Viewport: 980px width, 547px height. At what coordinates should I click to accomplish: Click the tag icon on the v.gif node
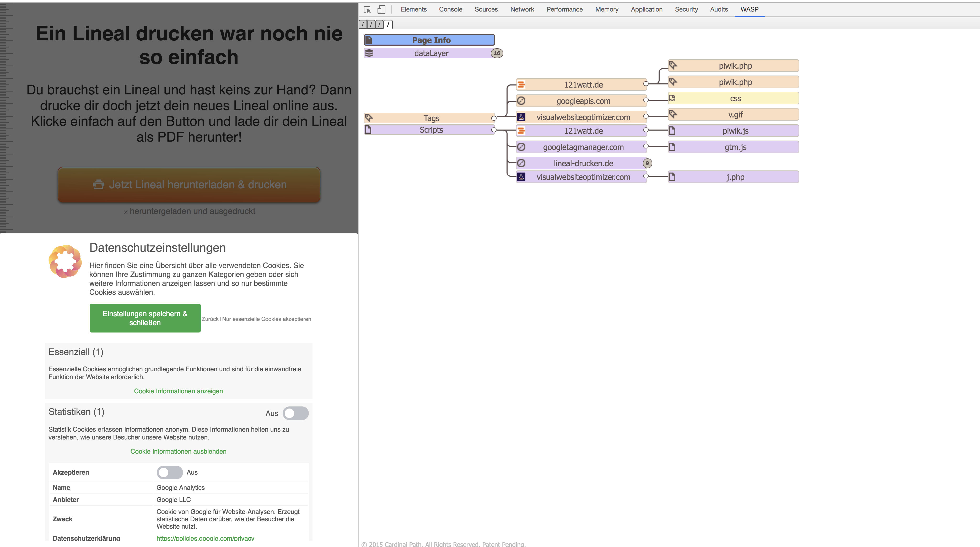(673, 114)
